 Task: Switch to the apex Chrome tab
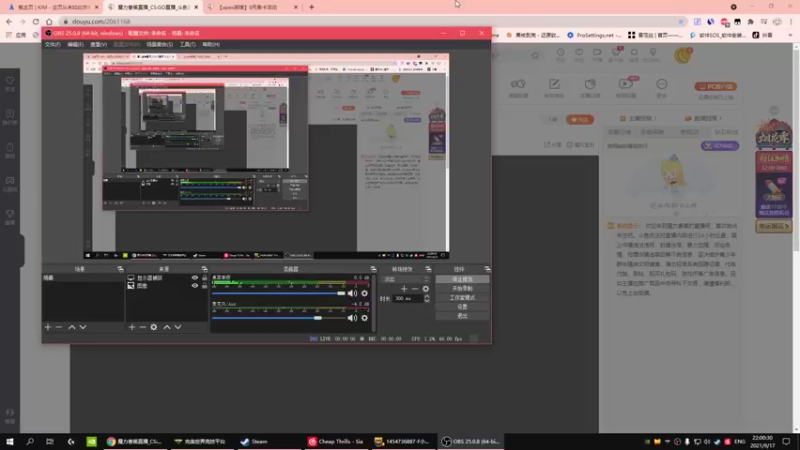[x=253, y=7]
